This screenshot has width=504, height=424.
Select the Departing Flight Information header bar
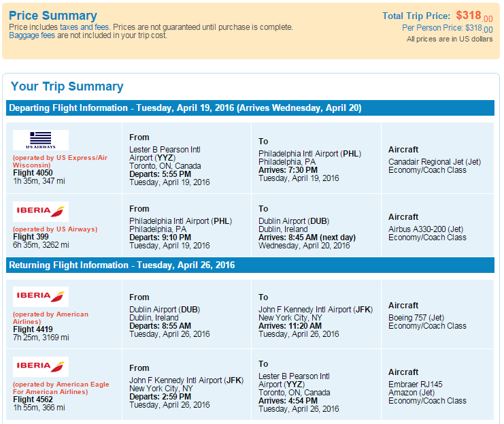click(x=250, y=108)
